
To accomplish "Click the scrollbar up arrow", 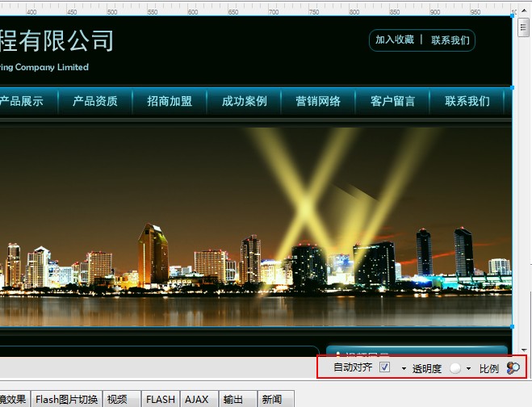I will pyautogui.click(x=524, y=10).
